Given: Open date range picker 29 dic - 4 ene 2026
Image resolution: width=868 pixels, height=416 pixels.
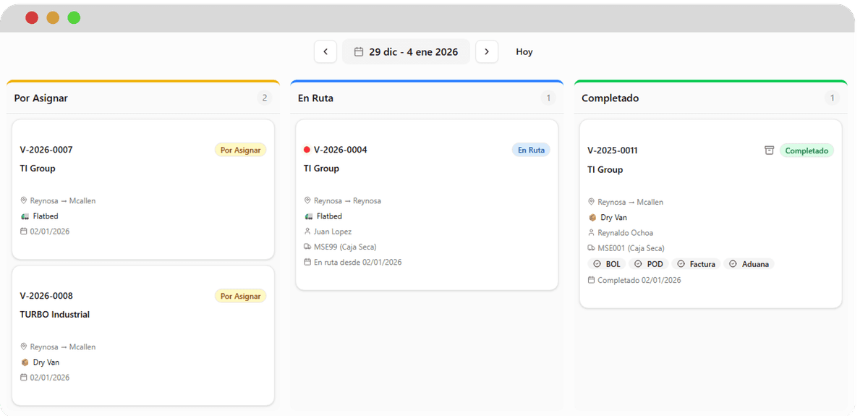Looking at the screenshot, I should (x=406, y=52).
